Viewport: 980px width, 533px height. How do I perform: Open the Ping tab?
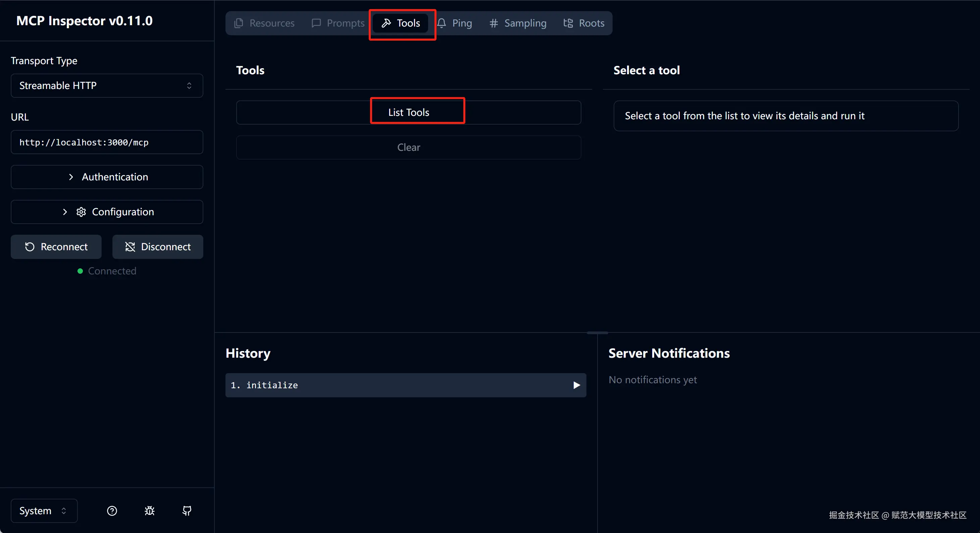click(455, 23)
